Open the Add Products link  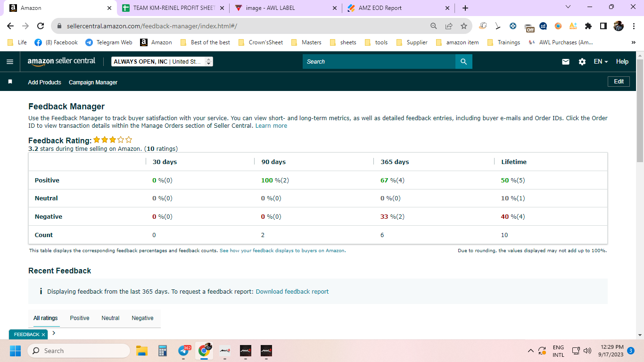45,82
